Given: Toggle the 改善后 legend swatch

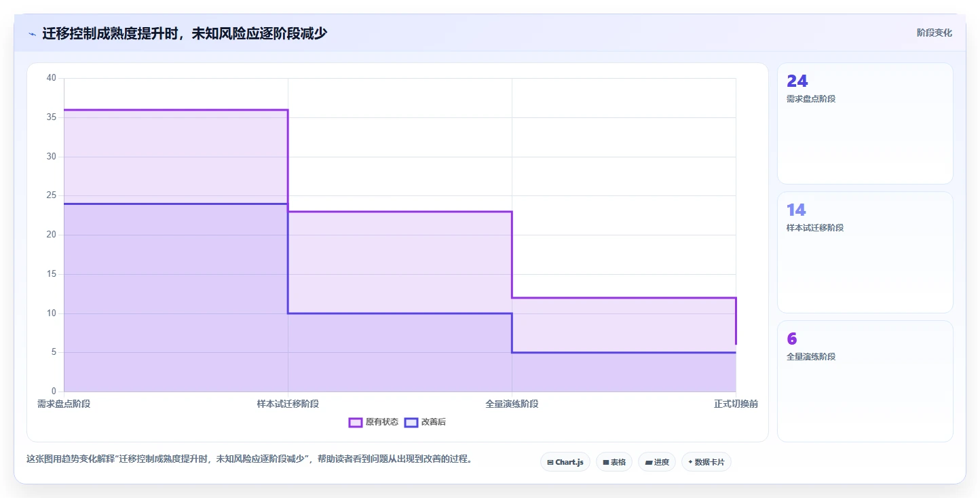Looking at the screenshot, I should [411, 422].
